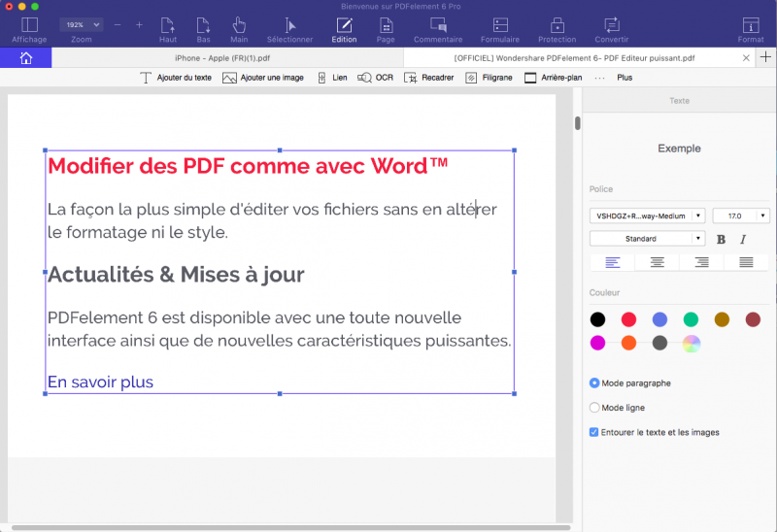777x532 pixels.
Task: Click the vertical scrollbar thumb
Action: 577,123
